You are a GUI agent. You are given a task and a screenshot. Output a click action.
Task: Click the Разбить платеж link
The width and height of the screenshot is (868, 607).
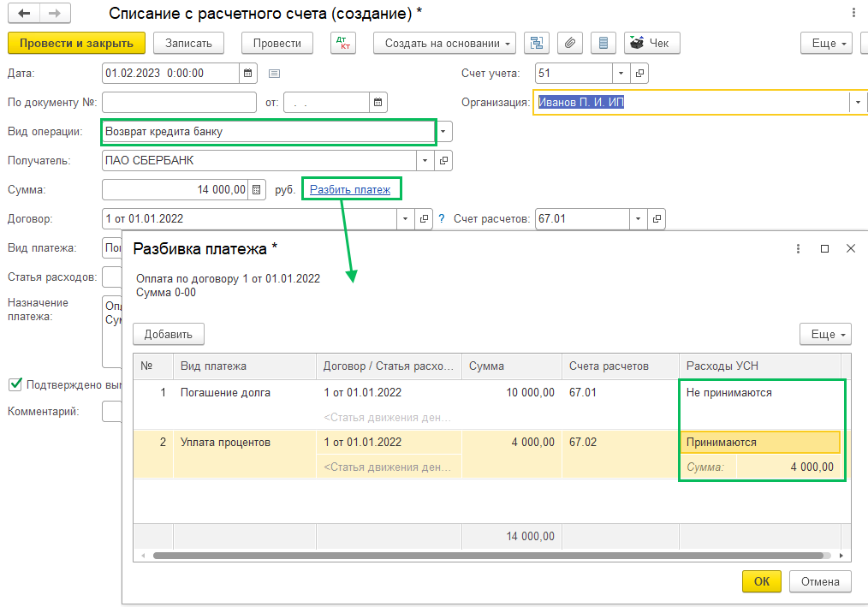349,190
